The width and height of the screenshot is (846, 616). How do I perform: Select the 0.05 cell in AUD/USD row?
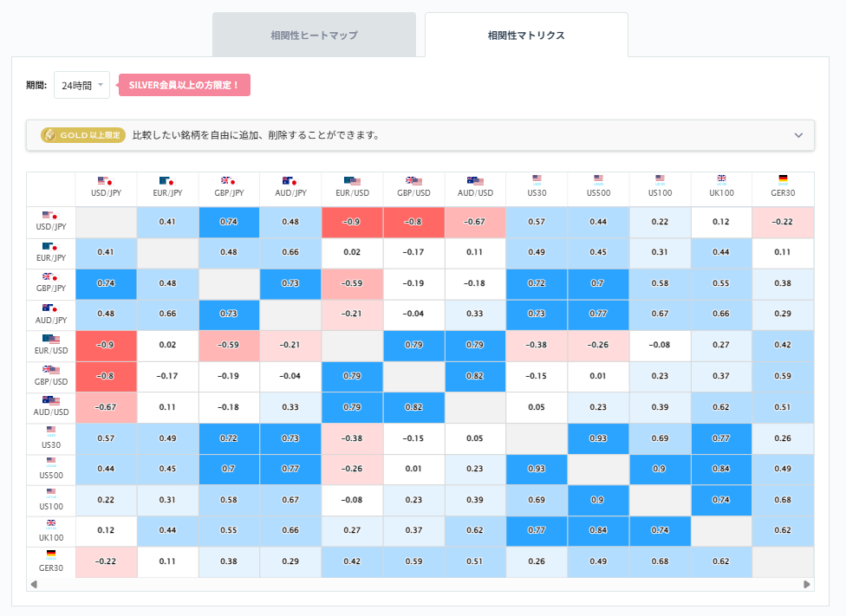pos(537,407)
